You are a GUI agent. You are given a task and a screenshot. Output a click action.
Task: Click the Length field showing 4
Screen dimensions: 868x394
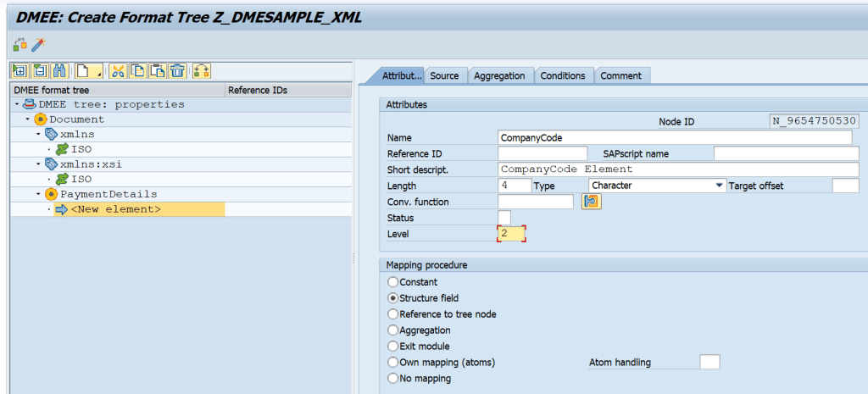515,186
